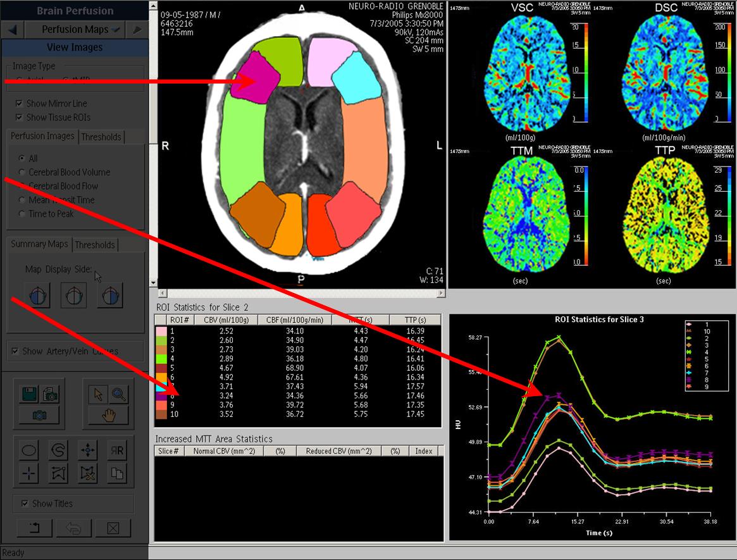
Task: Click the floppy disk save icon
Action: pyautogui.click(x=28, y=394)
